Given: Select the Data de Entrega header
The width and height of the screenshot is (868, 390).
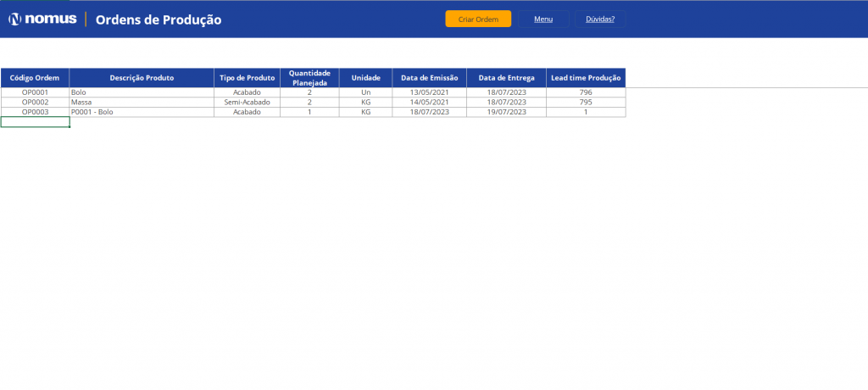Looking at the screenshot, I should [506, 77].
